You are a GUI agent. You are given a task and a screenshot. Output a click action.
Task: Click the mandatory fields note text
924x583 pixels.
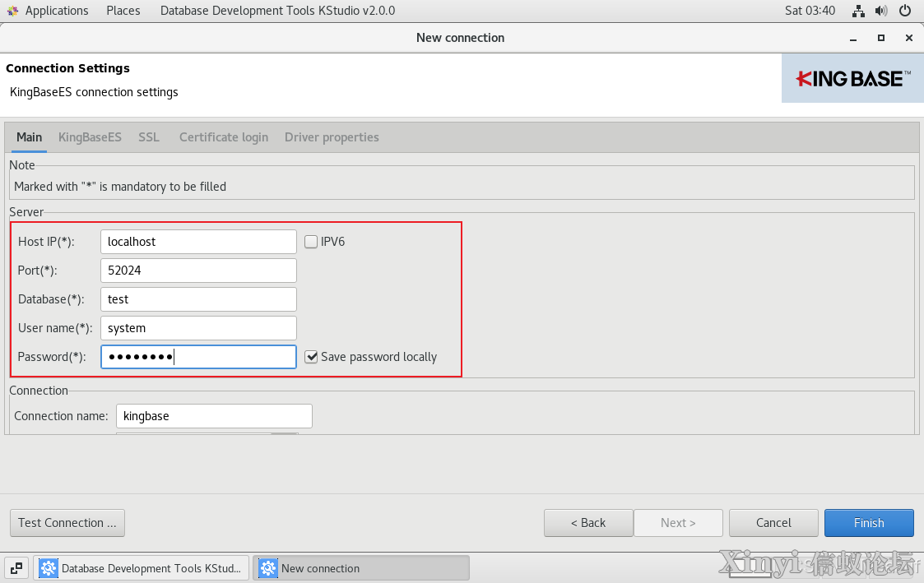120,187
